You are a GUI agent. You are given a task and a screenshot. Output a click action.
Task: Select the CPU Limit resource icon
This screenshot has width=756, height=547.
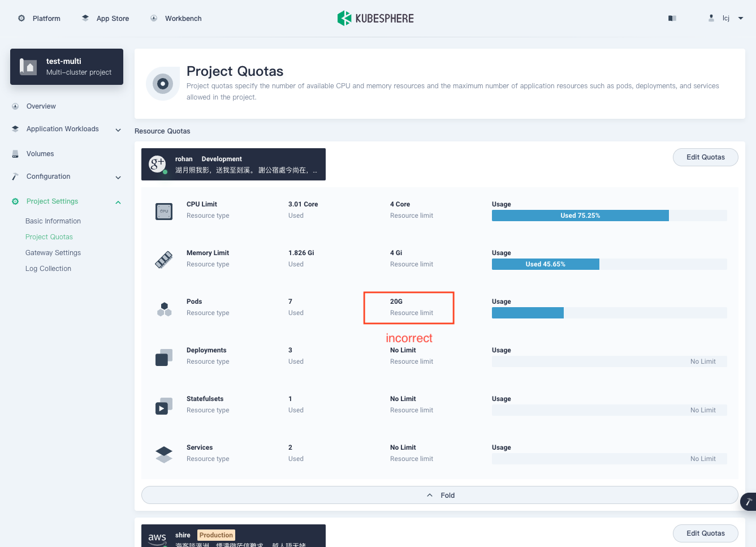(164, 211)
